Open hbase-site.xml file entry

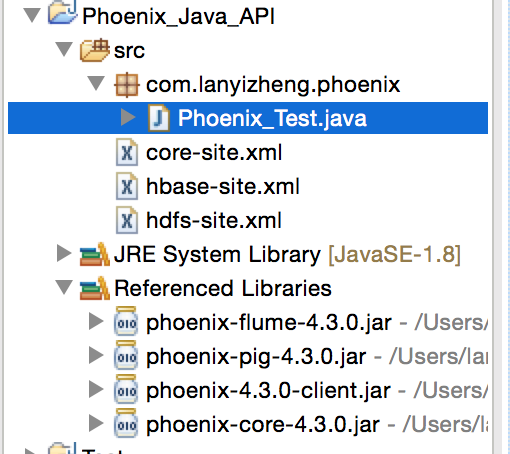tap(223, 186)
